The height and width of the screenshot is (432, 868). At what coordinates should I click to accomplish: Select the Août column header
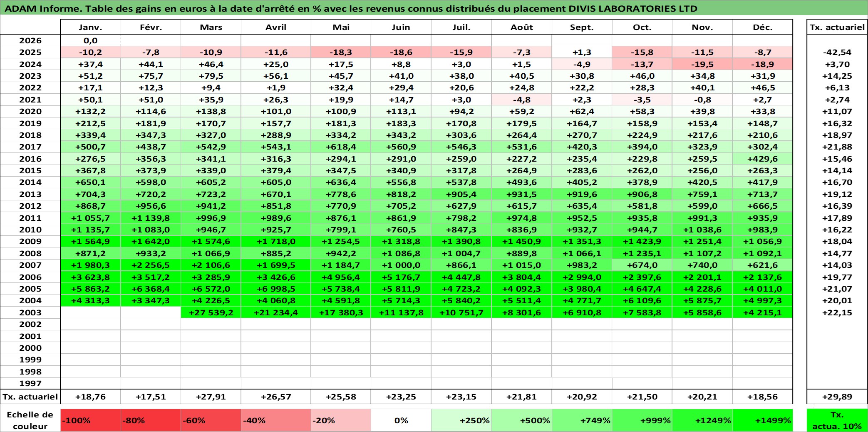pyautogui.click(x=522, y=27)
